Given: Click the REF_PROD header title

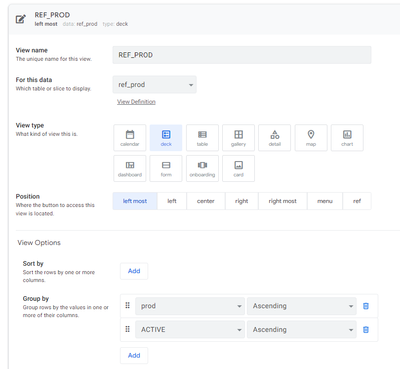Looking at the screenshot, I should 52,15.
